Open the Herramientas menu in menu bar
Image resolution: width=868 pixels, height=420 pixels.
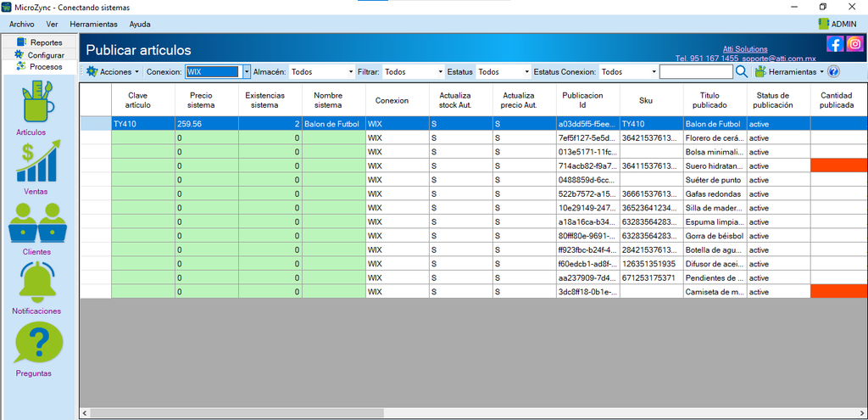[x=93, y=25]
